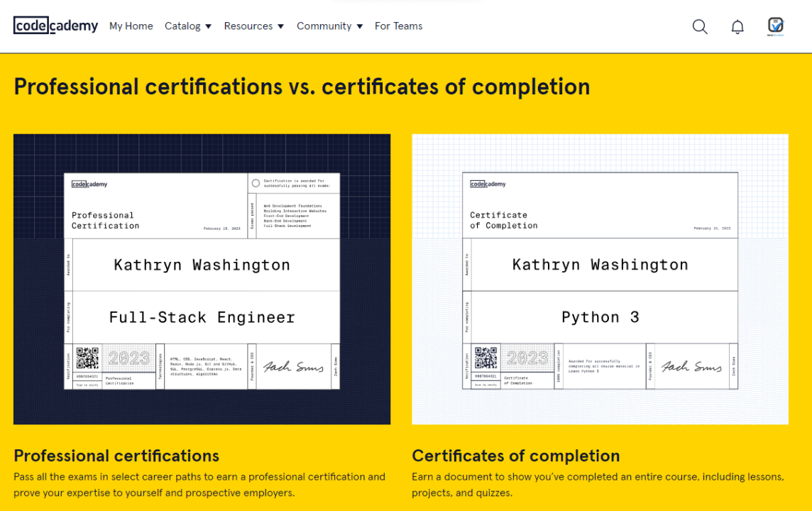Click the 'Earn a document' description paragraph
812x511 pixels.
coord(598,485)
